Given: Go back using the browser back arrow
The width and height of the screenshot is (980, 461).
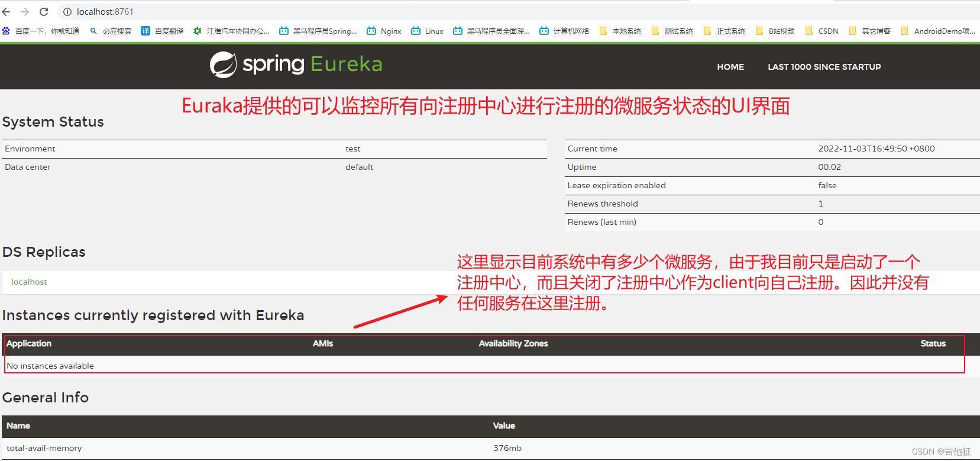Looking at the screenshot, I should (x=7, y=12).
